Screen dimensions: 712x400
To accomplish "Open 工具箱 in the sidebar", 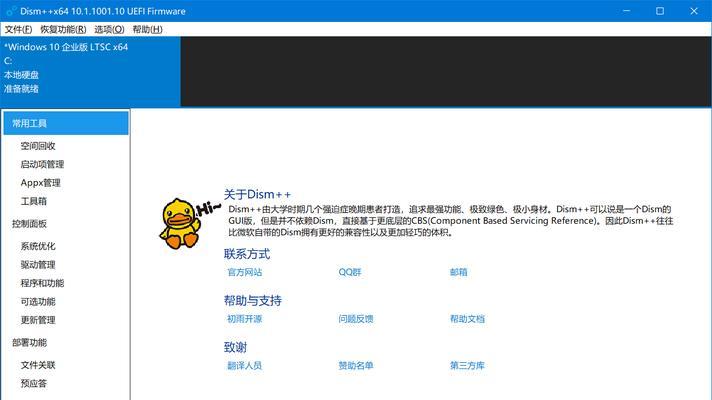I will click(34, 201).
